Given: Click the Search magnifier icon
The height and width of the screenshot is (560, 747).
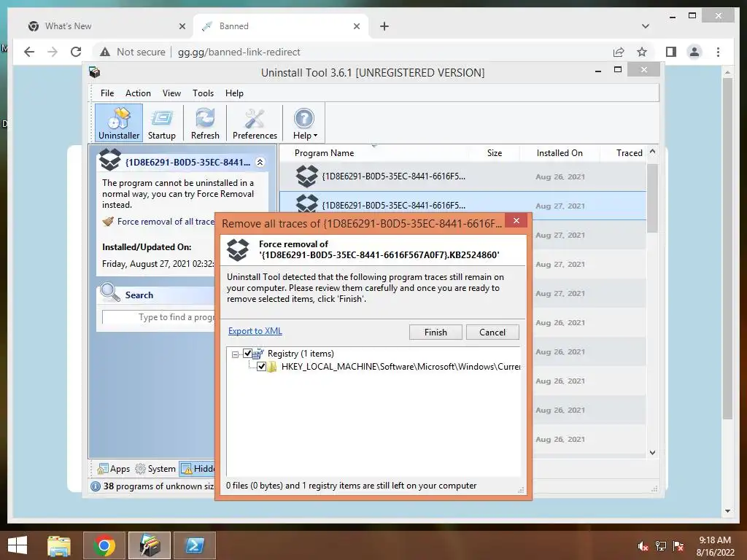Looking at the screenshot, I should click(x=110, y=293).
